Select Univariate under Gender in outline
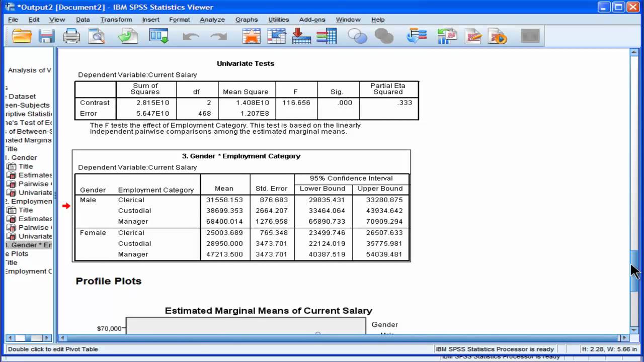The width and height of the screenshot is (644, 362). pyautogui.click(x=35, y=193)
